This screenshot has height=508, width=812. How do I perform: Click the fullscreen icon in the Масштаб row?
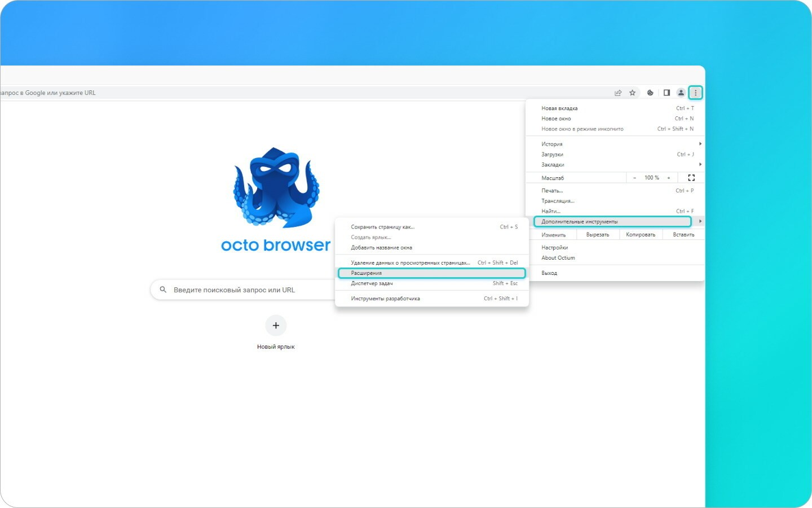coord(691,178)
